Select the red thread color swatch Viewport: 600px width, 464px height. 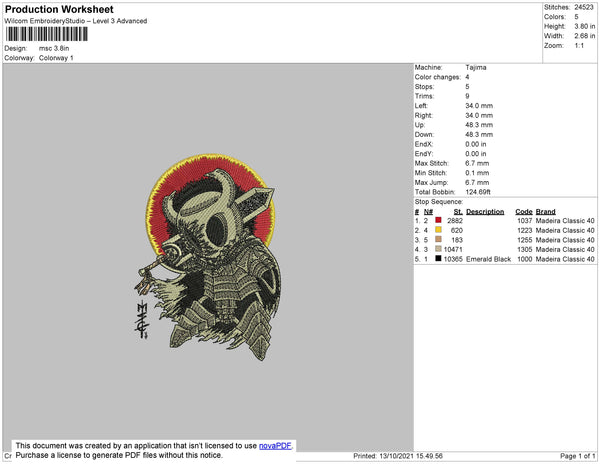click(x=438, y=220)
